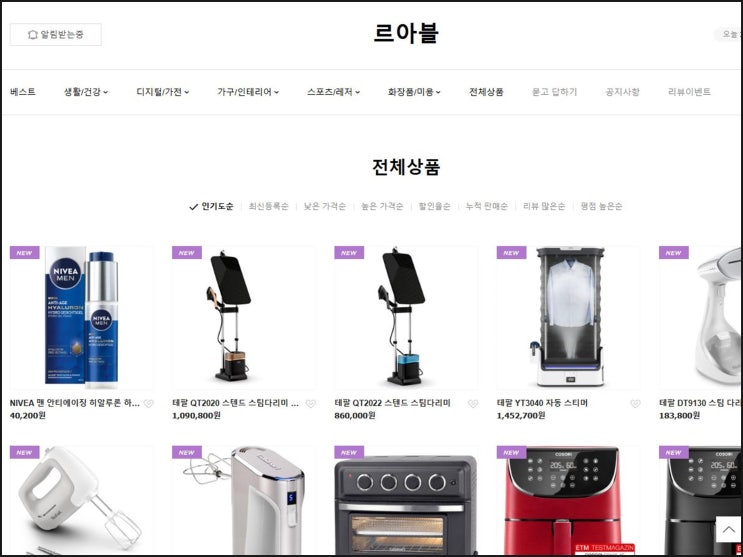Screen dimensions: 743x557
Task: Open the 묻고 답하기 page
Action: coord(554,92)
